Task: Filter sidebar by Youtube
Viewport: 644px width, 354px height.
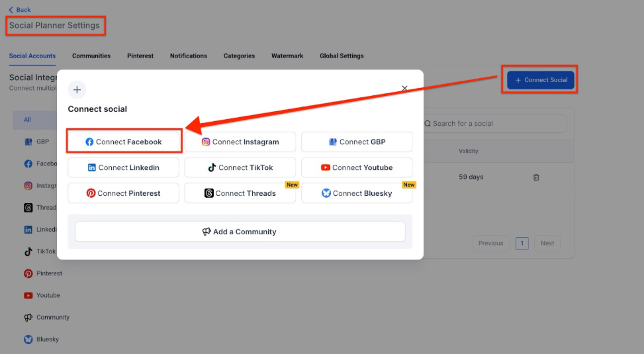Action: coord(42,295)
